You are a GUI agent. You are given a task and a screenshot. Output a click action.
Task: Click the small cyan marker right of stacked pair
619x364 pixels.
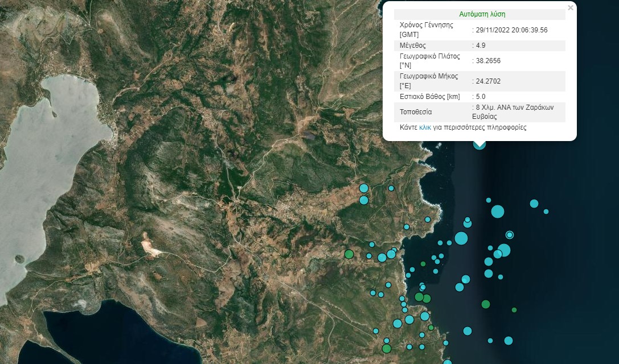(x=391, y=188)
